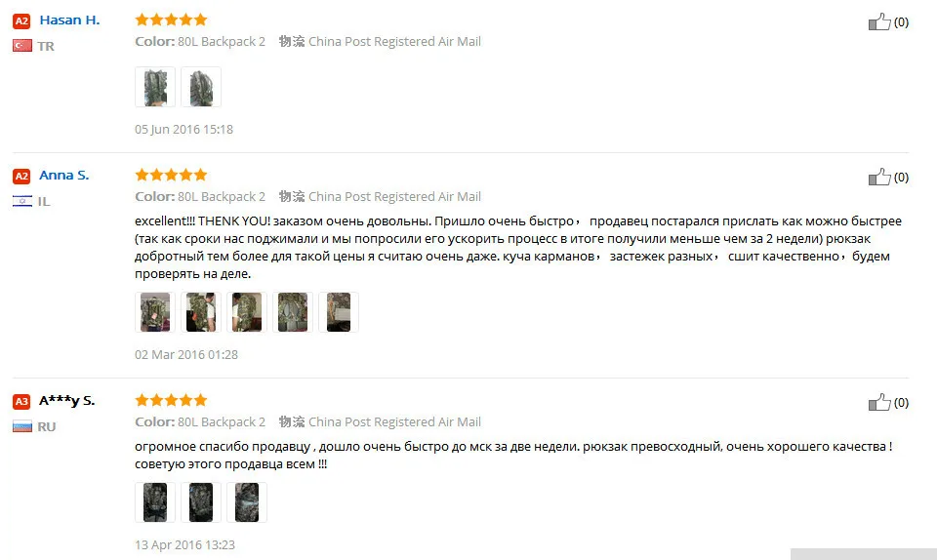
Task: Click the Turkey flag icon under Hasan H.
Action: point(22,46)
